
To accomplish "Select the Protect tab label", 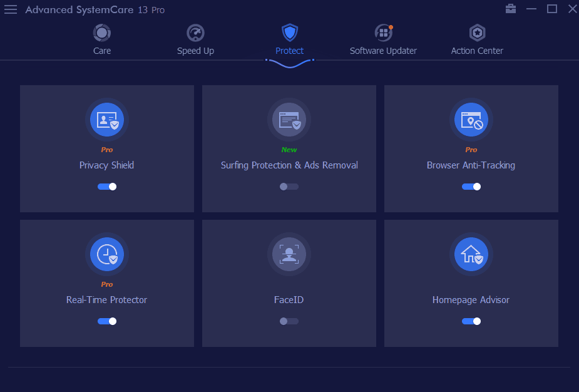I will 289,51.
